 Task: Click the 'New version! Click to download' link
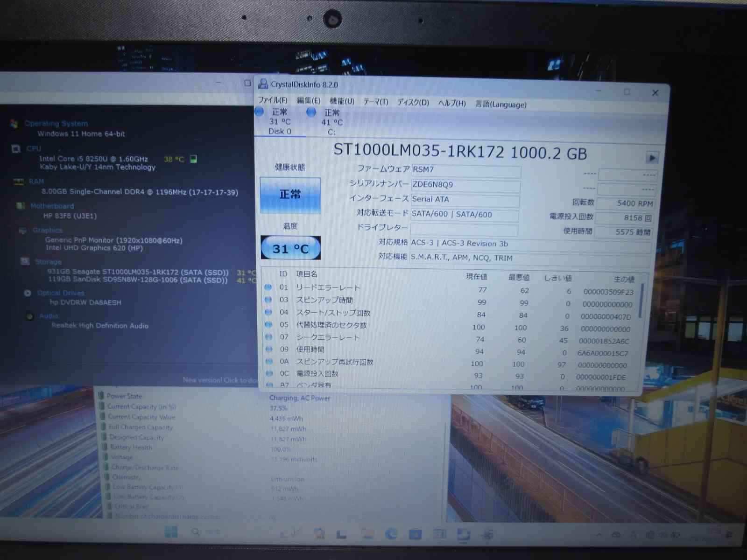[220, 380]
